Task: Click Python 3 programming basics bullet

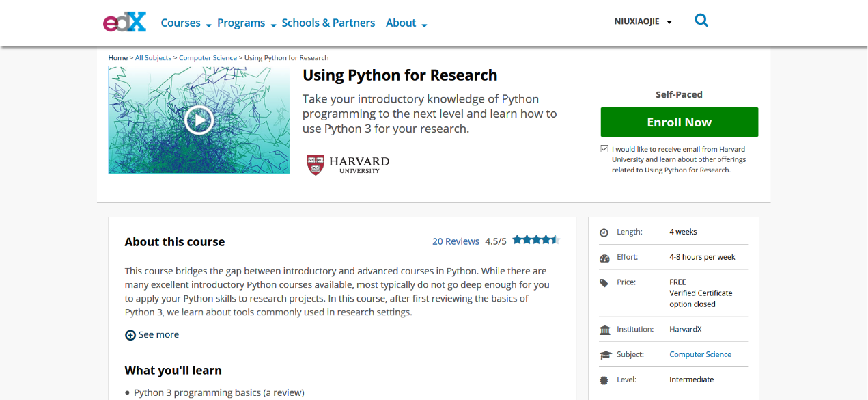Action: [x=219, y=392]
